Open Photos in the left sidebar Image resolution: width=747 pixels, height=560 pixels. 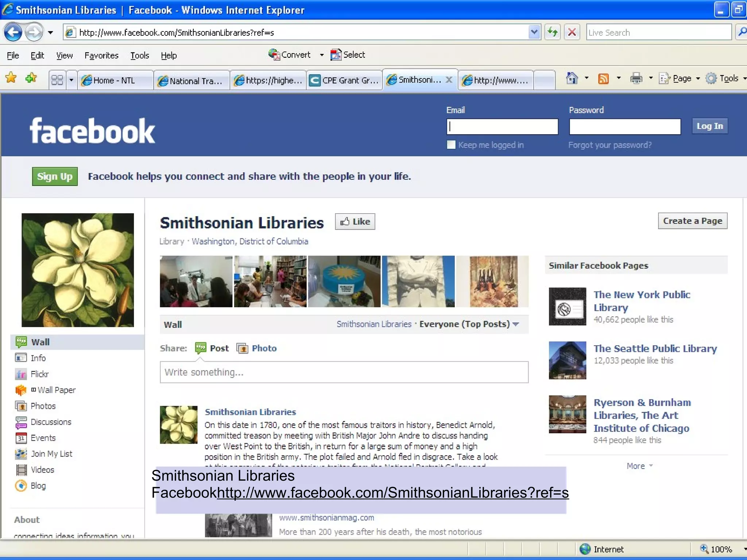coord(43,406)
